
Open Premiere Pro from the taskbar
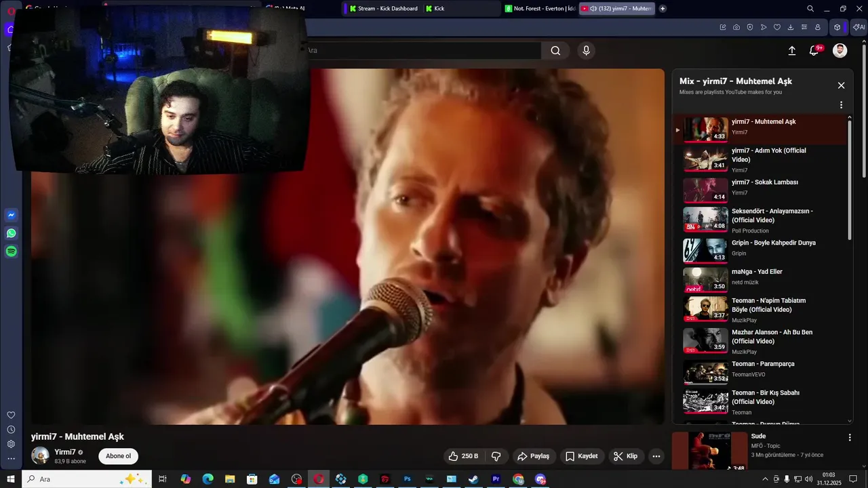point(496,479)
